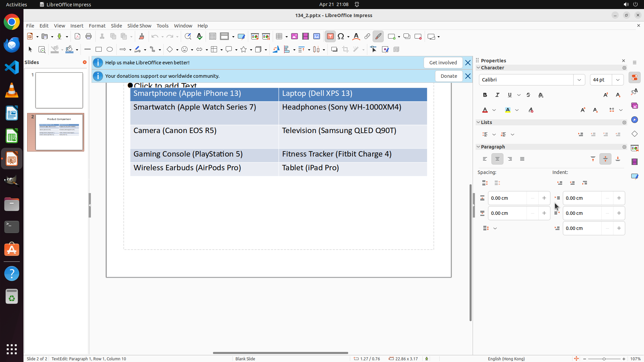The width and height of the screenshot is (644, 362).
Task: Click the Get involved button
Action: (x=443, y=63)
